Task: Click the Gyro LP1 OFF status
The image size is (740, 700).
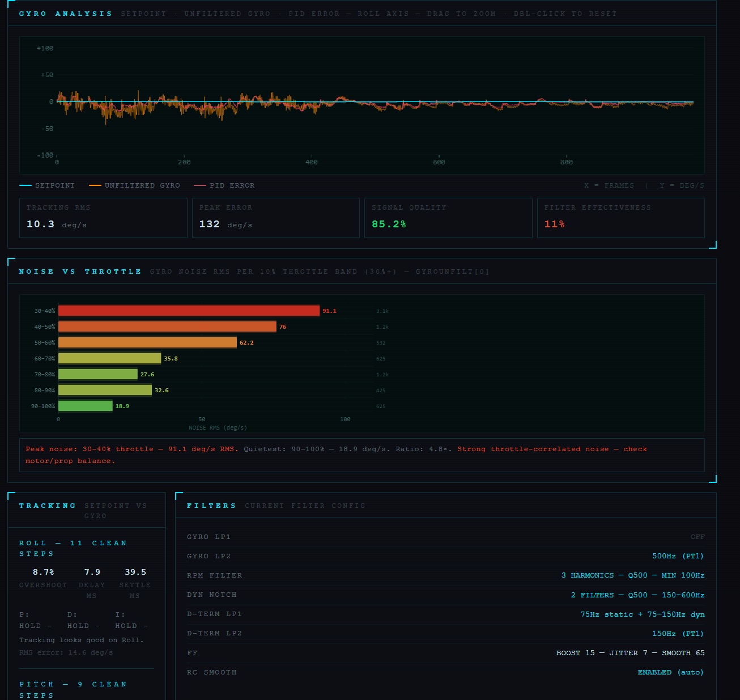Action: click(x=697, y=537)
